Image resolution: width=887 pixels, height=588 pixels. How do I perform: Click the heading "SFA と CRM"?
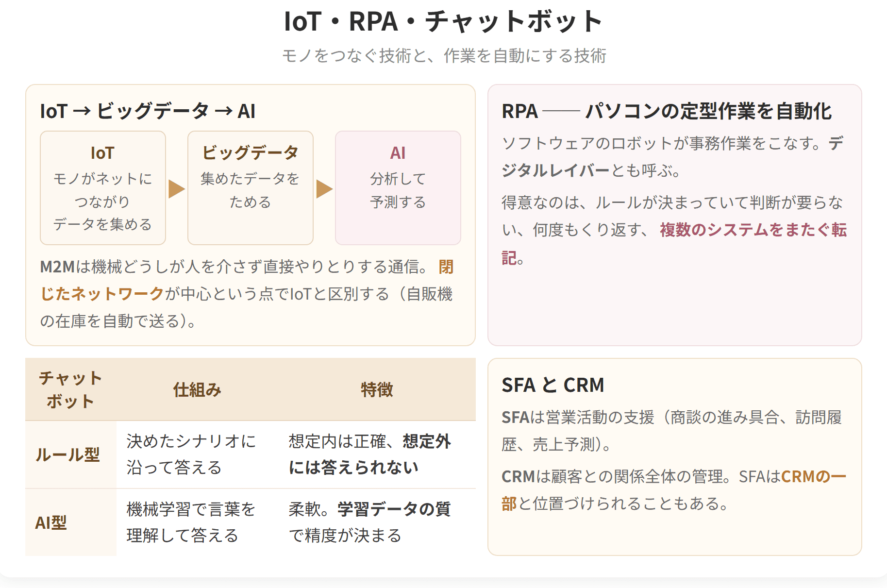pos(553,385)
